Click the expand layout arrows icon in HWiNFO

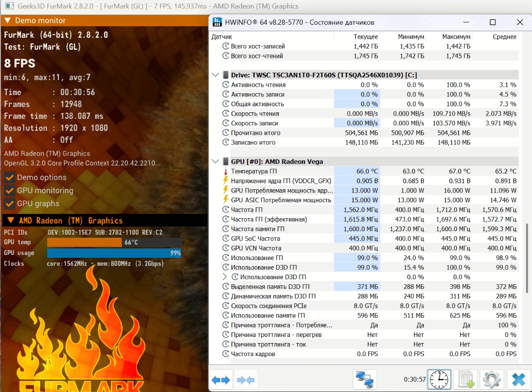[x=221, y=380]
